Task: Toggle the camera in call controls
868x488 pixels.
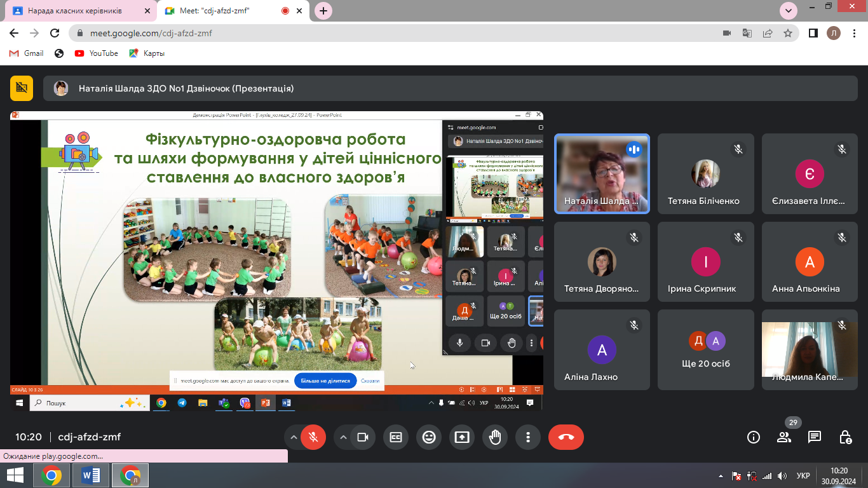Action: pyautogui.click(x=363, y=437)
